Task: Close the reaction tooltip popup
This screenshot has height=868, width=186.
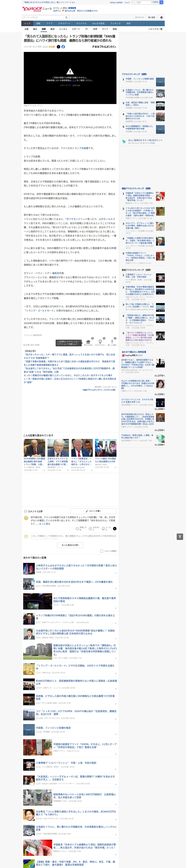Action: tap(81, 341)
